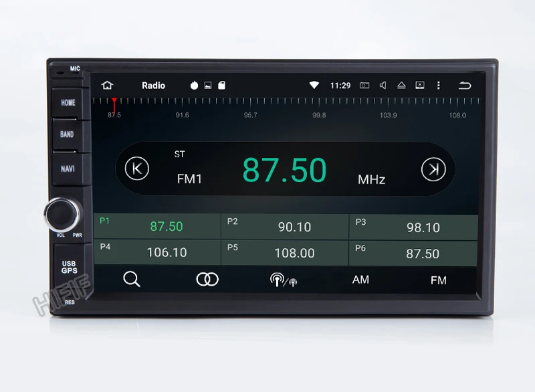The height and width of the screenshot is (392, 535).
Task: Tap the FM1 band label
Action: (x=189, y=179)
